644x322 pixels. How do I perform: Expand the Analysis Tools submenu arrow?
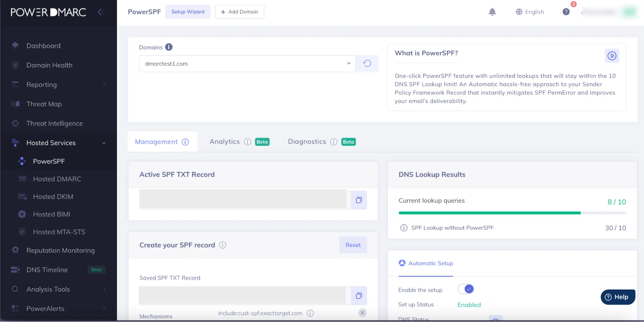pos(104,289)
